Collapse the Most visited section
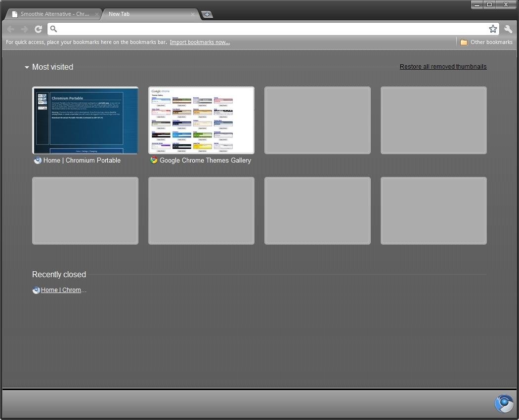 [x=27, y=67]
